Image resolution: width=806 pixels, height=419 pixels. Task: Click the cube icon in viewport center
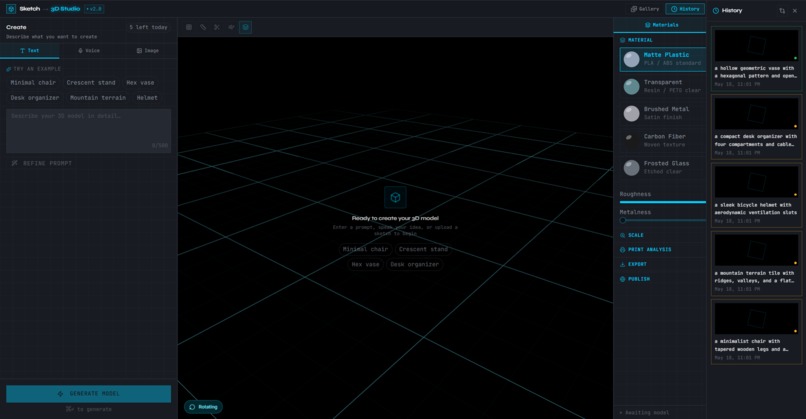tap(395, 197)
